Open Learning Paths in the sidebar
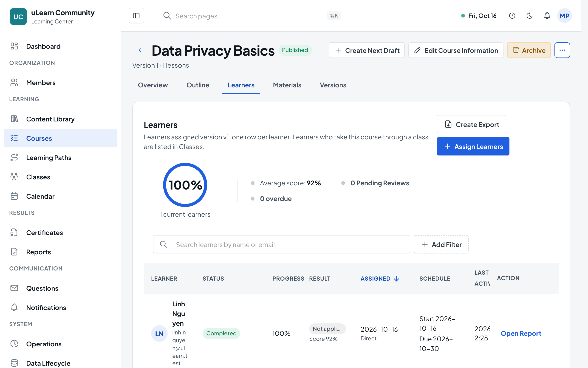Image resolution: width=588 pixels, height=368 pixels. pyautogui.click(x=60, y=158)
